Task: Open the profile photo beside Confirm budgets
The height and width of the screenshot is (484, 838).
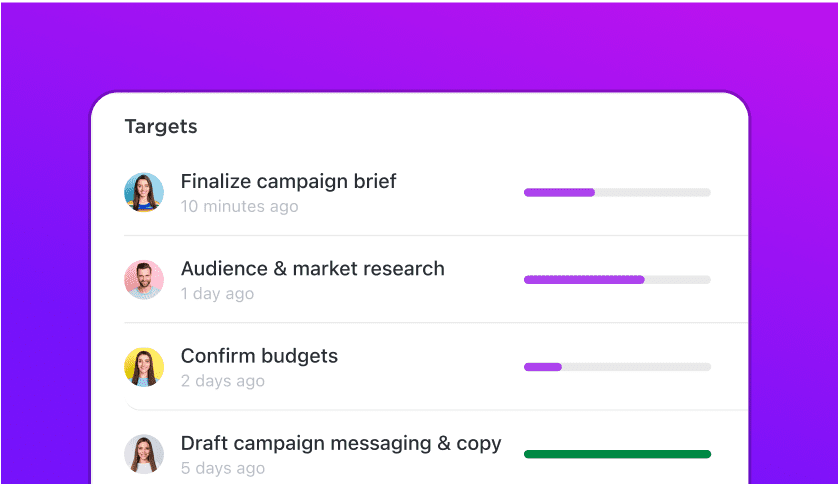Action: click(x=144, y=367)
